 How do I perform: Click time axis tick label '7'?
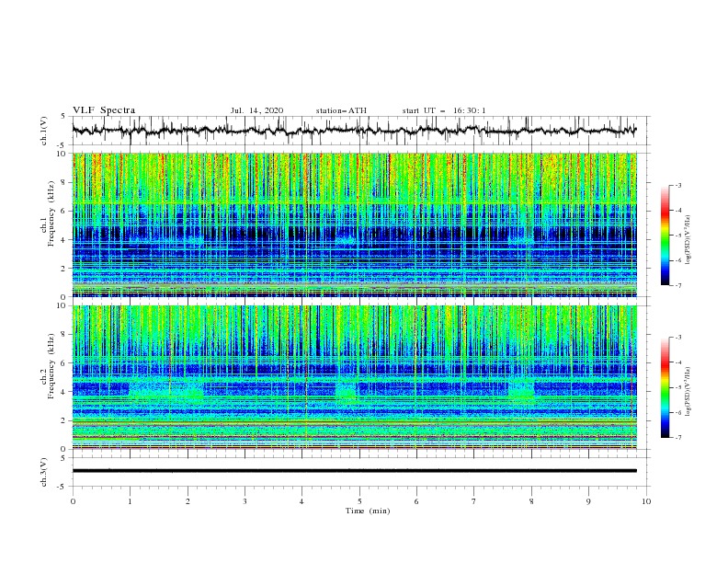click(474, 501)
